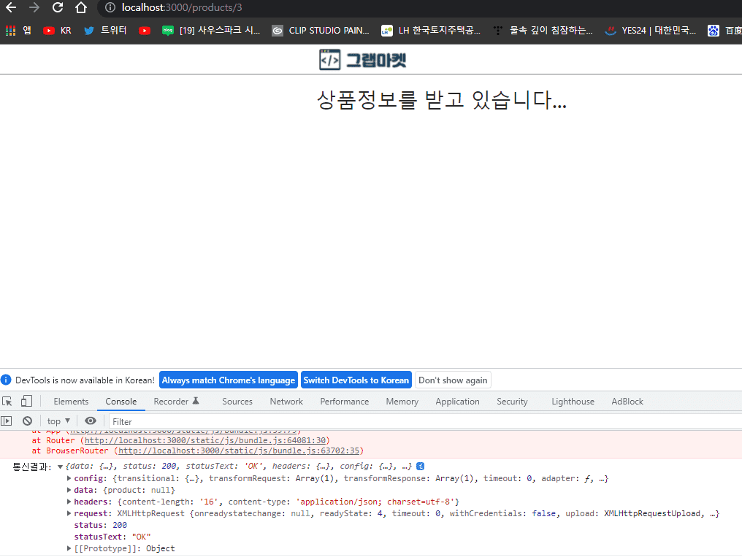742x560 pixels.
Task: Click the 그랩마켓 logo
Action: tap(362, 60)
